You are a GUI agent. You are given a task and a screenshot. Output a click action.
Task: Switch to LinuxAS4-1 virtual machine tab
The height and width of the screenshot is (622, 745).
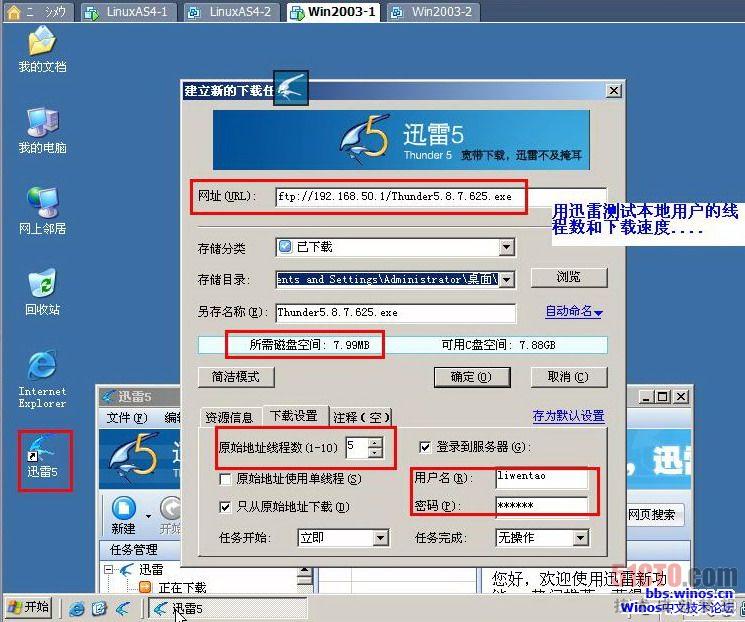coord(129,12)
